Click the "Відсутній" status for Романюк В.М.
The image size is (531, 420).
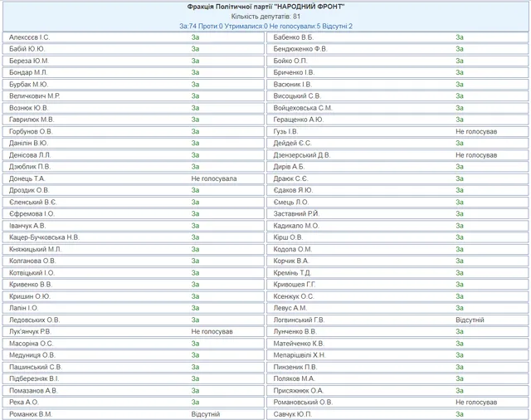click(x=205, y=413)
